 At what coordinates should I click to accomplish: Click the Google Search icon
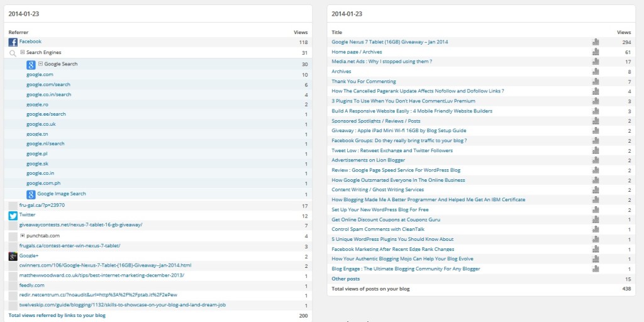click(30, 65)
